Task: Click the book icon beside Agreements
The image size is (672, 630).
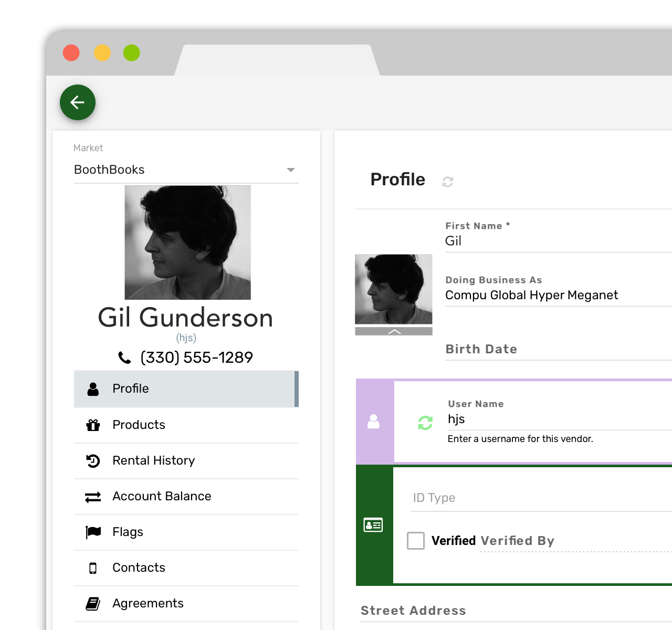Action: (93, 604)
